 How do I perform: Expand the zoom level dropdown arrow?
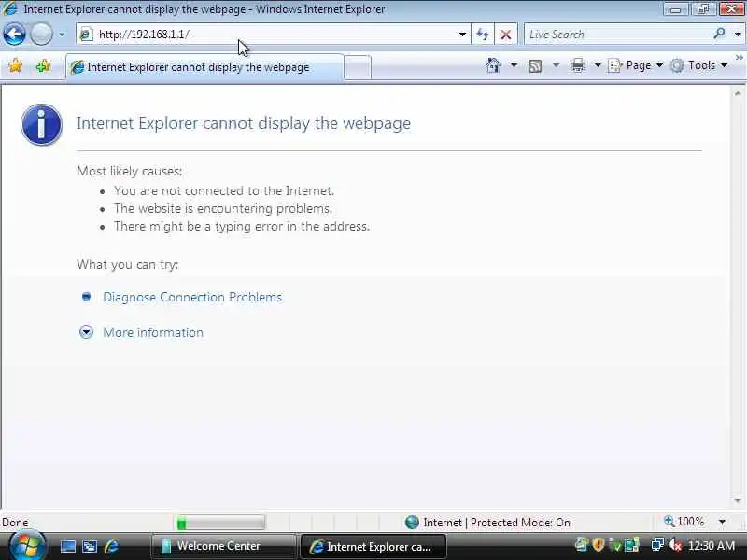(x=722, y=522)
